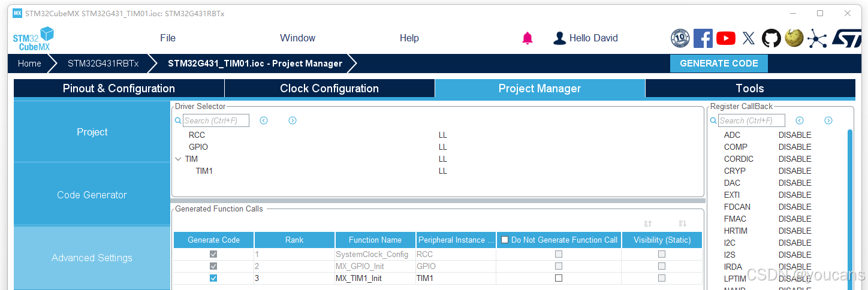The width and height of the screenshot is (868, 290).
Task: Sort by Rank column header
Action: pos(294,240)
